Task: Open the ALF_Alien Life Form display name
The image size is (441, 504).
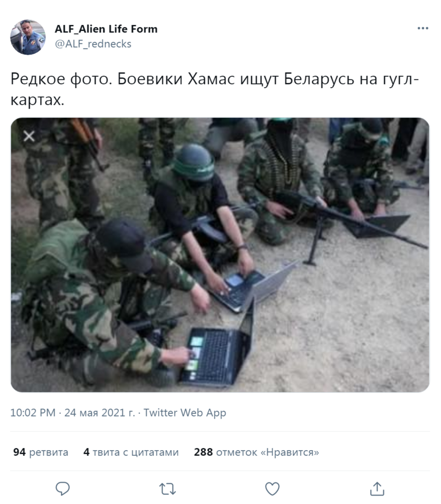Action: 106,29
